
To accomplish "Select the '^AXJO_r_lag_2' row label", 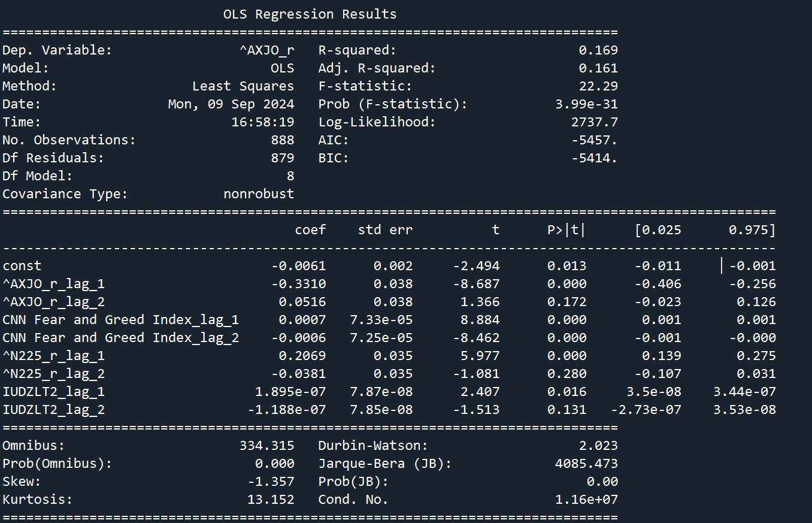I will tap(53, 302).
